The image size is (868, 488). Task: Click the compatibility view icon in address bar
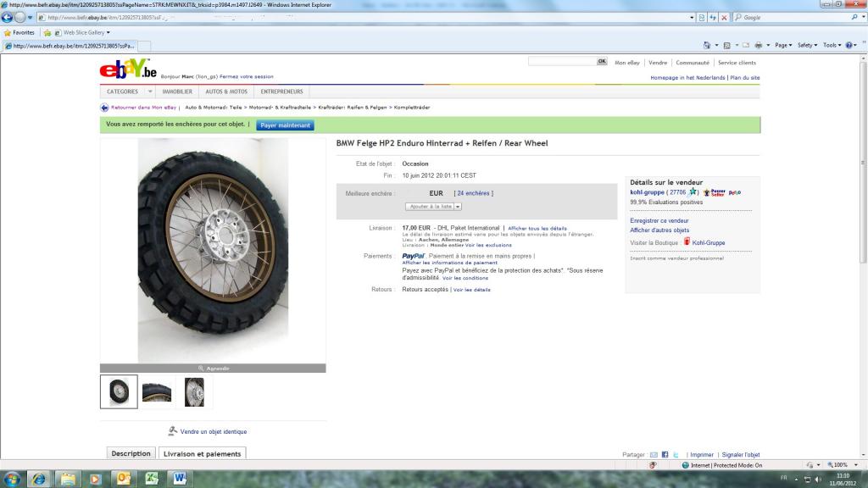[x=702, y=18]
